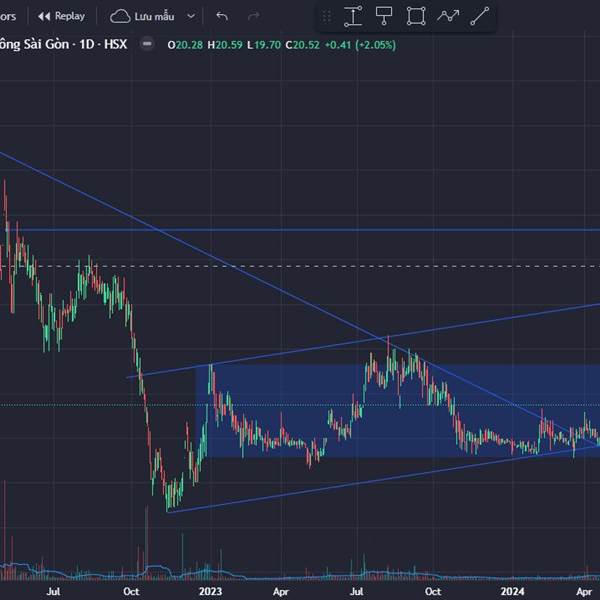
Task: Select the trend line tool
Action: (479, 16)
